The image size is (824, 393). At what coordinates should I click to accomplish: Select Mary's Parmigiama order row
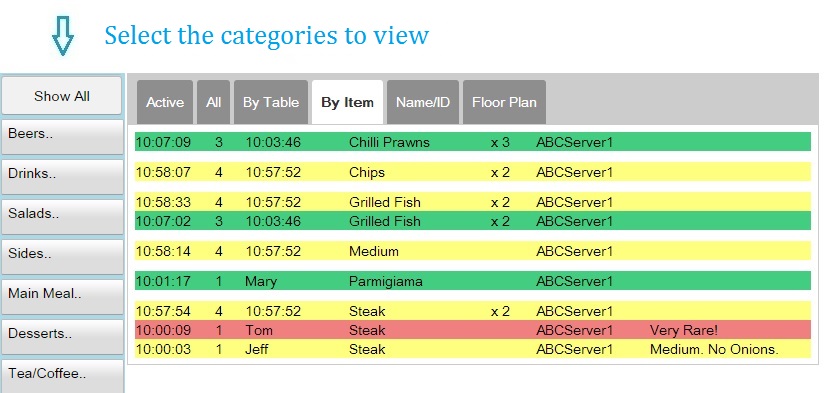coord(472,281)
